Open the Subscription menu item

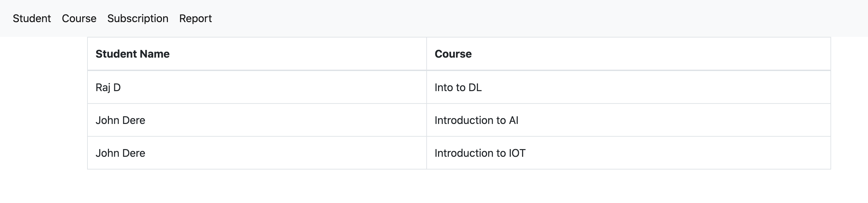pyautogui.click(x=137, y=18)
